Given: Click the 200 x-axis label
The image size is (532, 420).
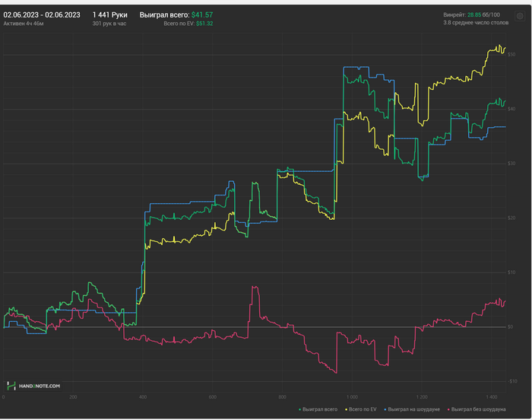Looking at the screenshot, I should tap(73, 397).
